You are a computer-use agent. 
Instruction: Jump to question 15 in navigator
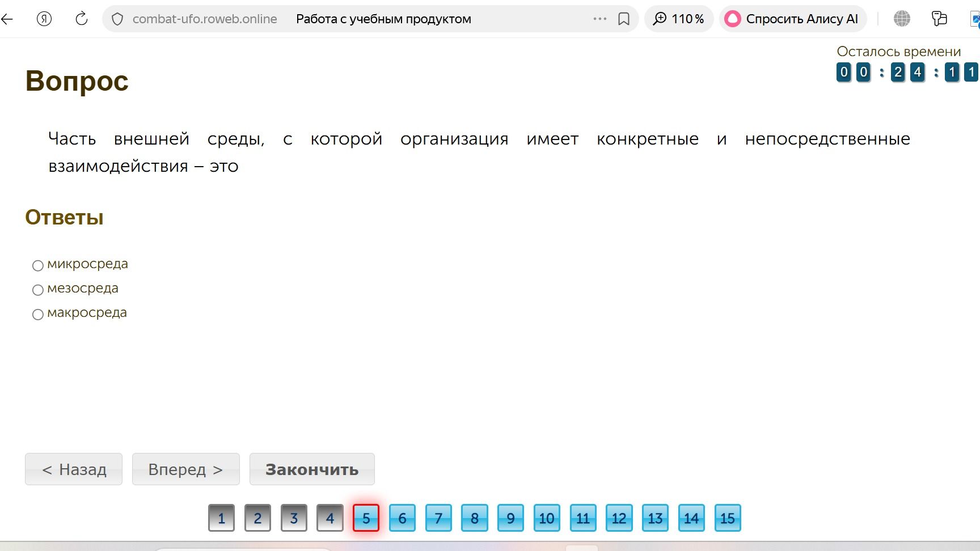[x=728, y=518]
